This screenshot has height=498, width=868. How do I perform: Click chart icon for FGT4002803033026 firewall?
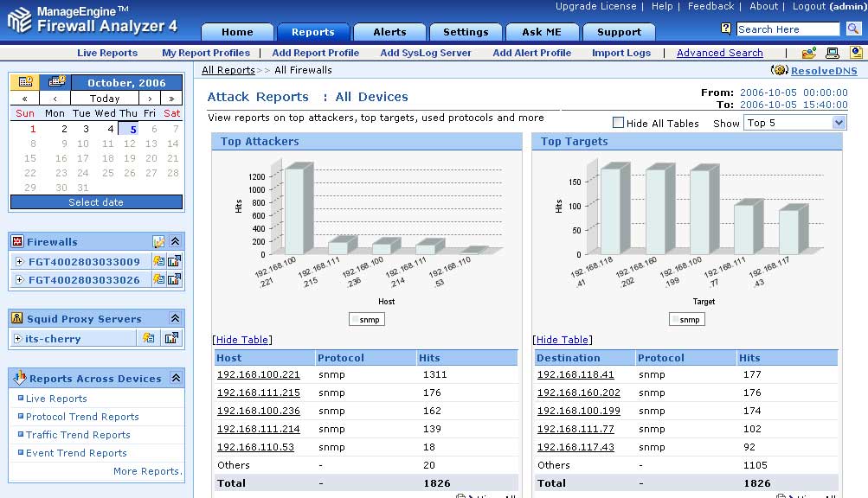click(174, 279)
